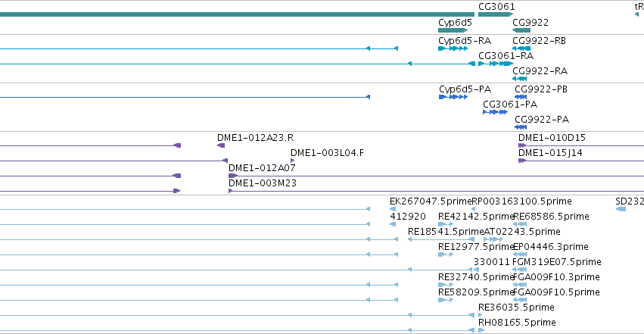The height and width of the screenshot is (334, 644).
Task: Click the Cyp6d5-RA exon arrows
Action: click(x=453, y=48)
